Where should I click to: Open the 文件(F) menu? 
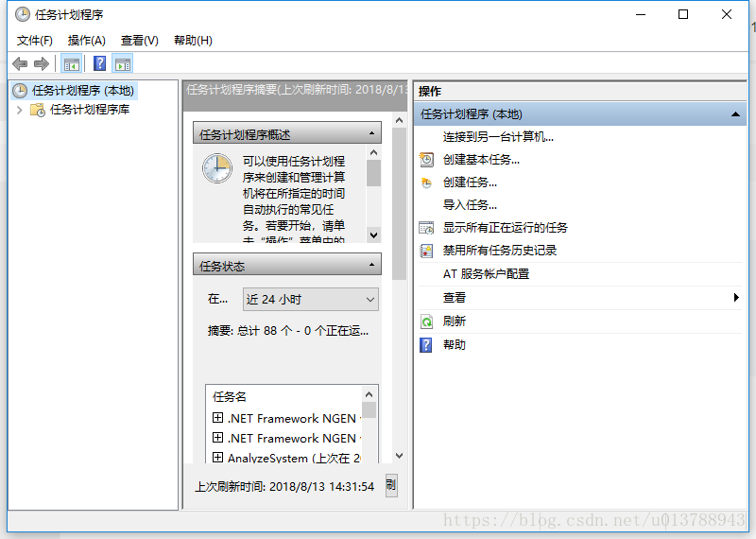coord(34,41)
